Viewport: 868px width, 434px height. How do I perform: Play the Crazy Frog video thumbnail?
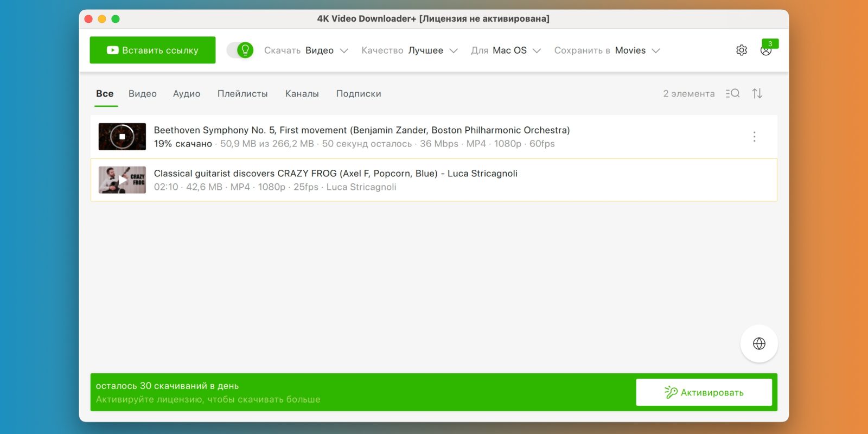[x=122, y=180]
